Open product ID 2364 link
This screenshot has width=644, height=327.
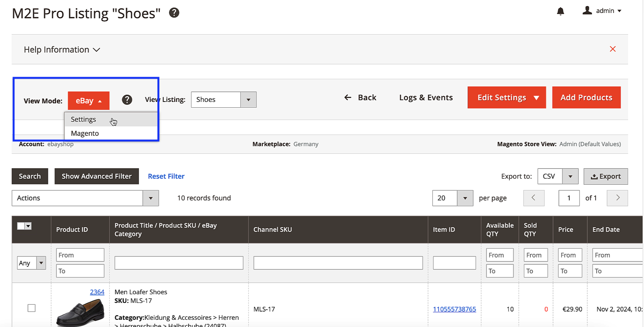[97, 292]
